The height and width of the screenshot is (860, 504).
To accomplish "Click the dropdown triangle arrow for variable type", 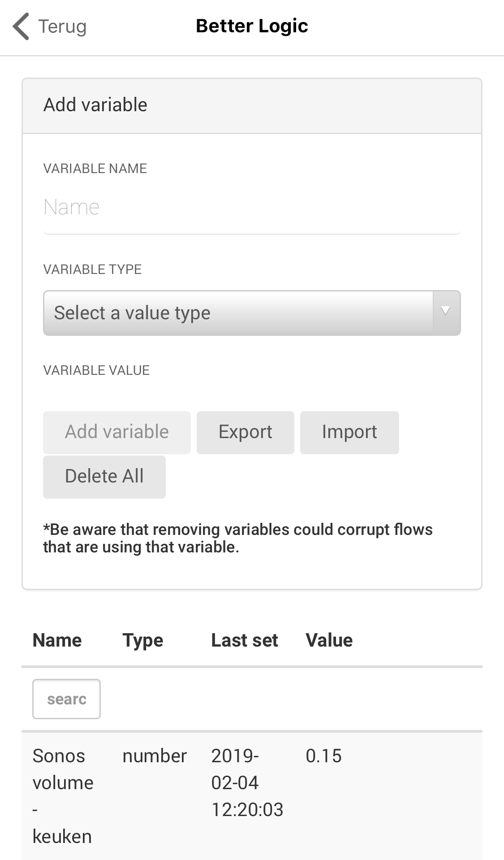I will pyautogui.click(x=446, y=312).
